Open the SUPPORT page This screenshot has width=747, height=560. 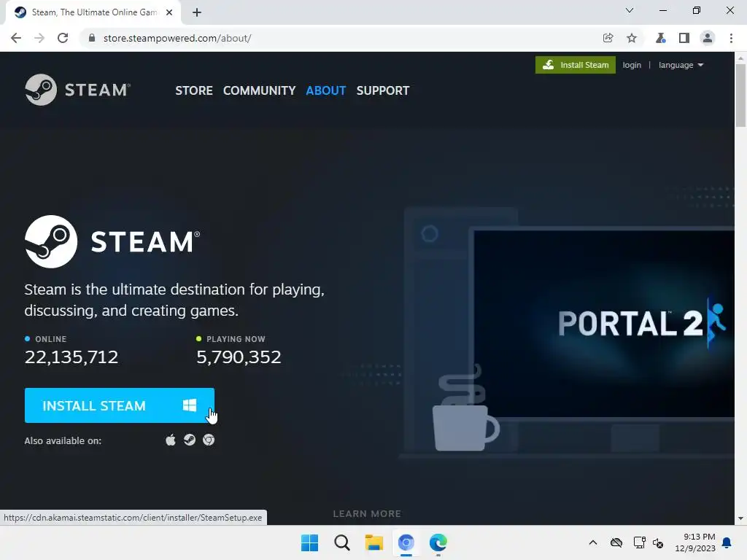[x=383, y=90]
